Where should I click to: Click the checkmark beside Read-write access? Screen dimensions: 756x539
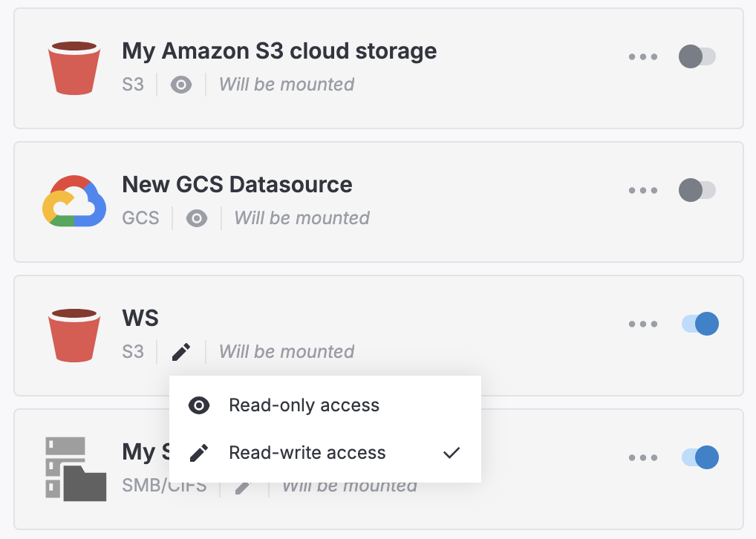click(x=451, y=452)
